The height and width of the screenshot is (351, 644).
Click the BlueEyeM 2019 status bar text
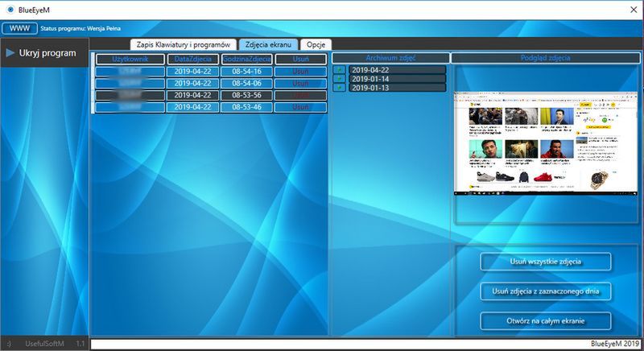click(615, 344)
